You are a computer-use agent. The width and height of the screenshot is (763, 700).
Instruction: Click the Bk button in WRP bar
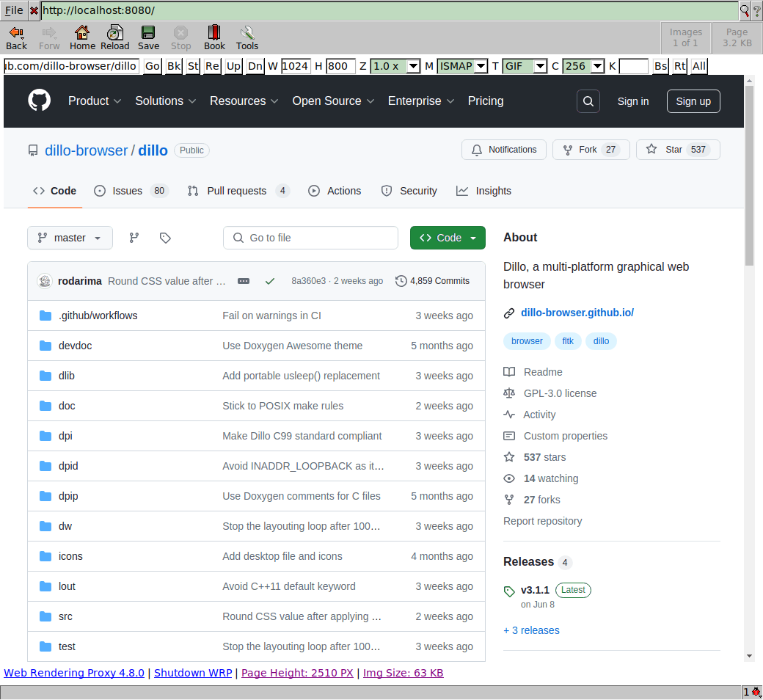[x=174, y=66]
